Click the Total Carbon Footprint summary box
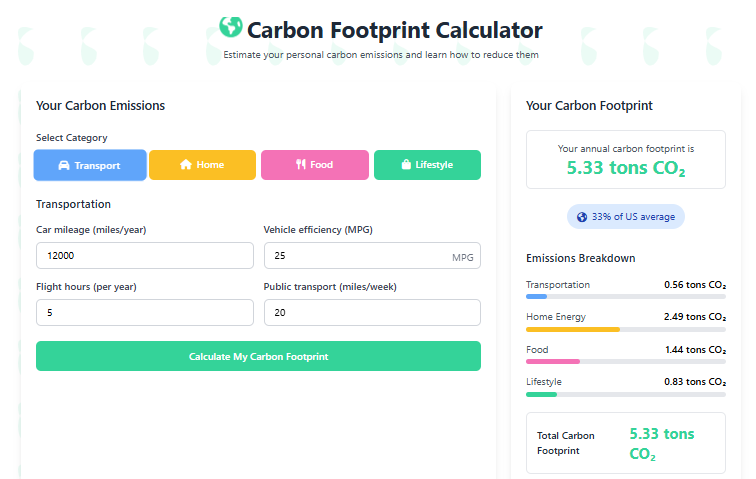The width and height of the screenshot is (756, 479). pos(625,443)
